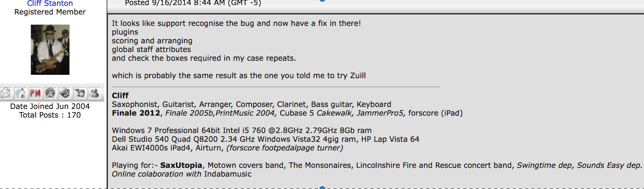644x189 pixels.
Task: Click the line reading global staff attributes
Action: 152,50
